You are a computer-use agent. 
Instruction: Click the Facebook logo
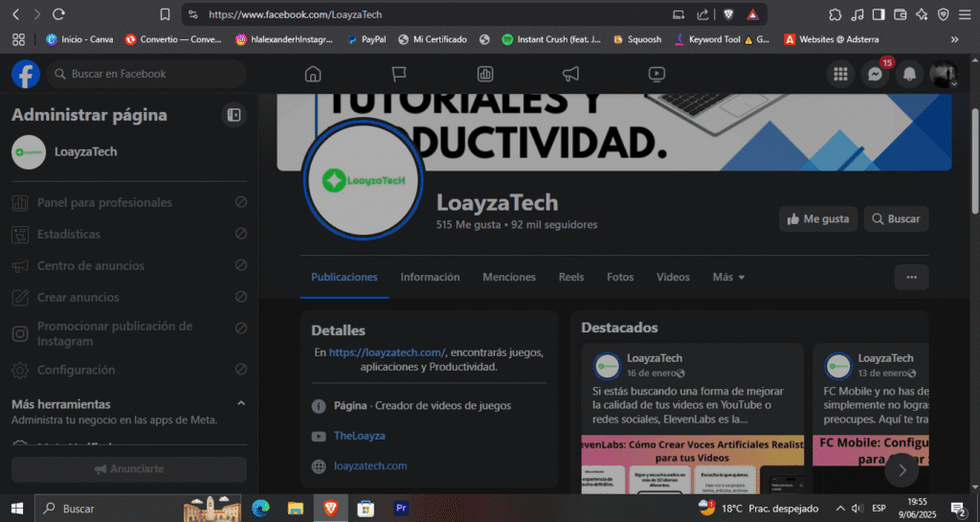pyautogui.click(x=26, y=74)
